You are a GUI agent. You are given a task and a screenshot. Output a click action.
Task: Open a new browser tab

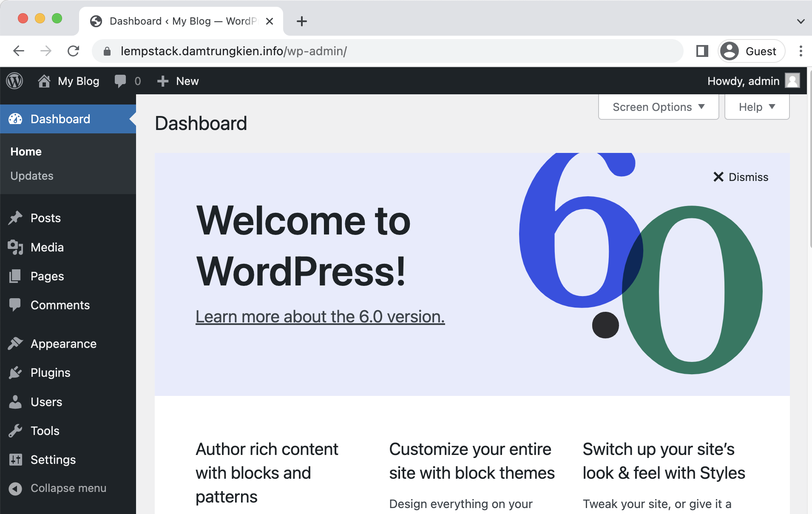pos(302,21)
